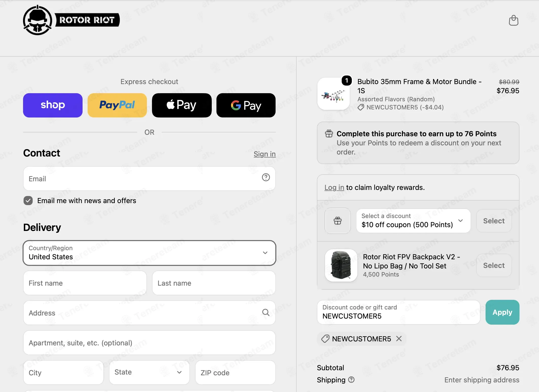Image resolution: width=539 pixels, height=392 pixels.
Task: Select the $10 off coupon reward
Action: coord(494,221)
